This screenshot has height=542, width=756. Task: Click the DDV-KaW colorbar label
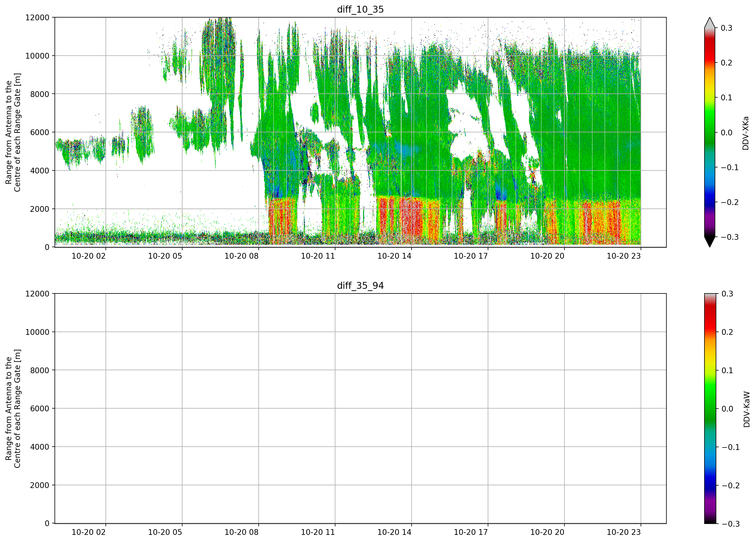coord(747,409)
